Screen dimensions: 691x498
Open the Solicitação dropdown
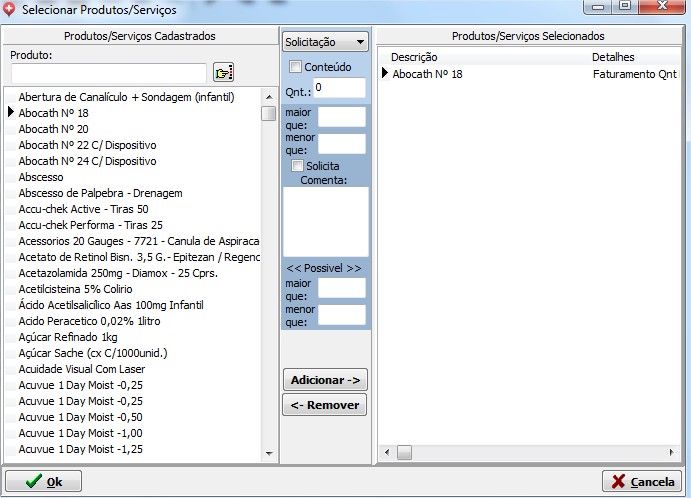tap(325, 42)
